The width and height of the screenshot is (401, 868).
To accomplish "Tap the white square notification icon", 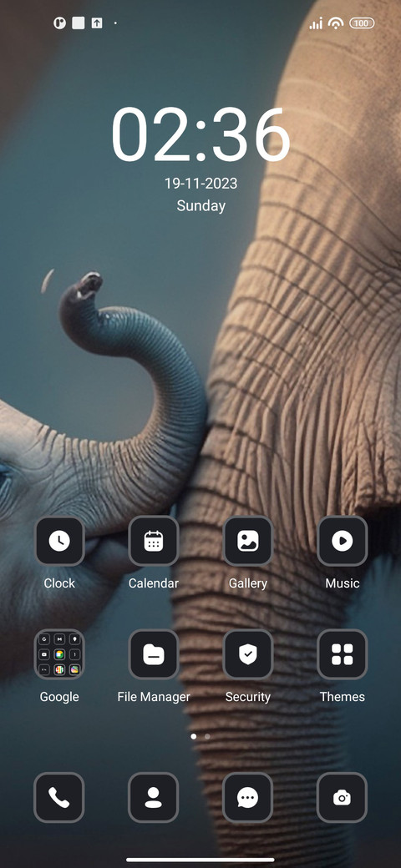I will coord(78,23).
